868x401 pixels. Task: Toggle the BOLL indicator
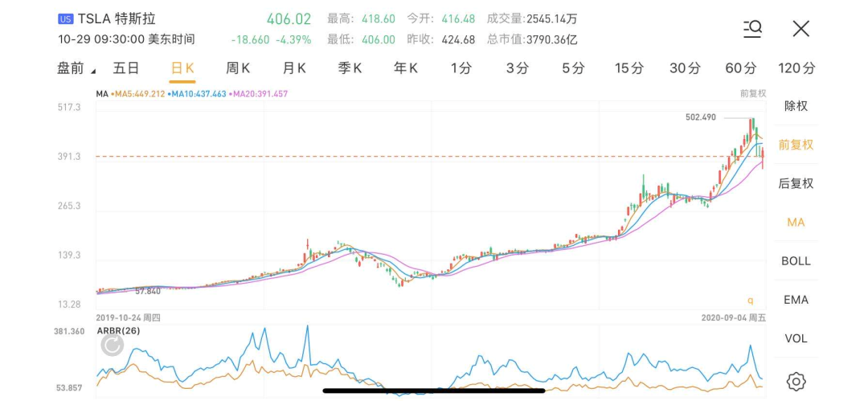tap(796, 261)
